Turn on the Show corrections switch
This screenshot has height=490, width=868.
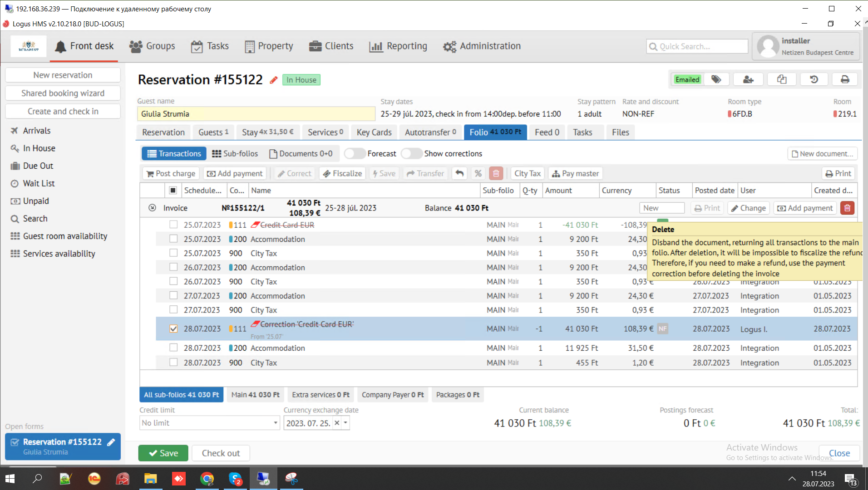point(411,154)
